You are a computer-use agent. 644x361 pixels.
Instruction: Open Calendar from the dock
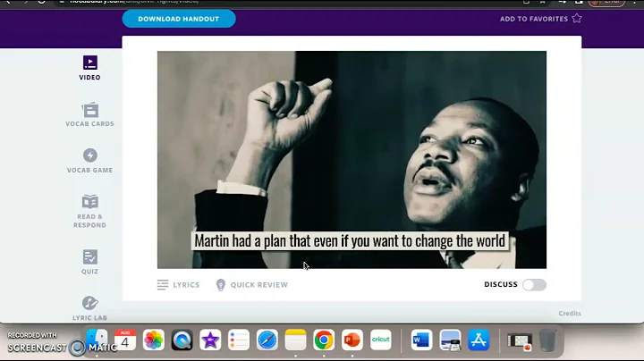[125, 340]
